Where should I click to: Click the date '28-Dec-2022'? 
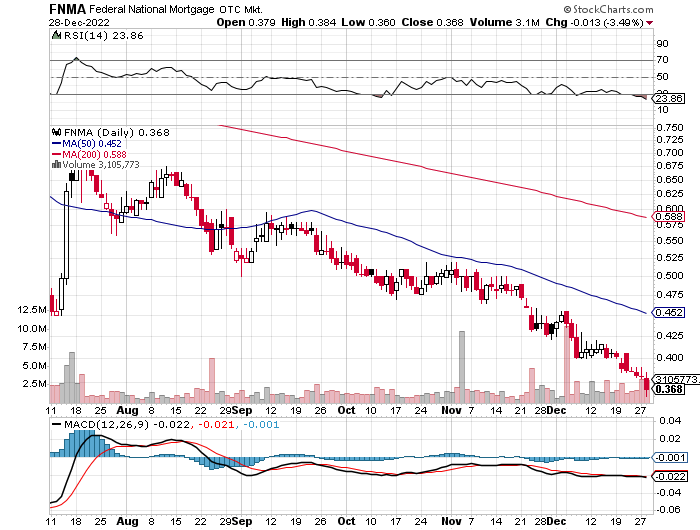[x=79, y=22]
